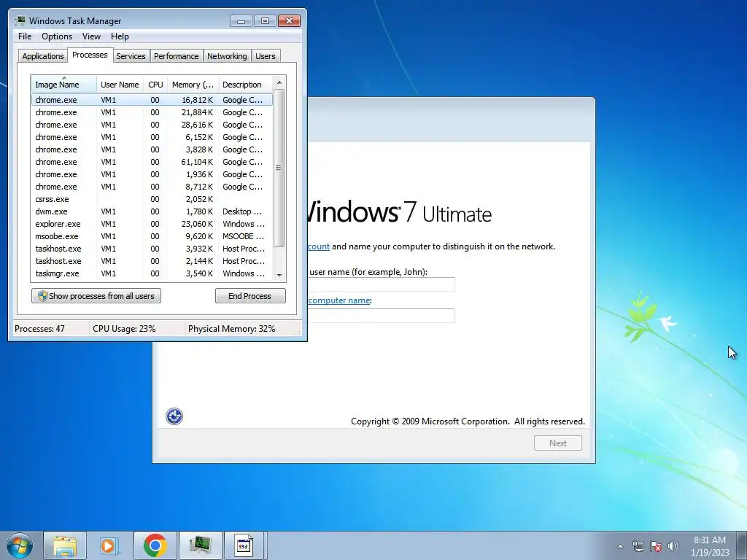Select taskhost.exe row using 2,144 K
This screenshot has height=560, width=747.
152,261
